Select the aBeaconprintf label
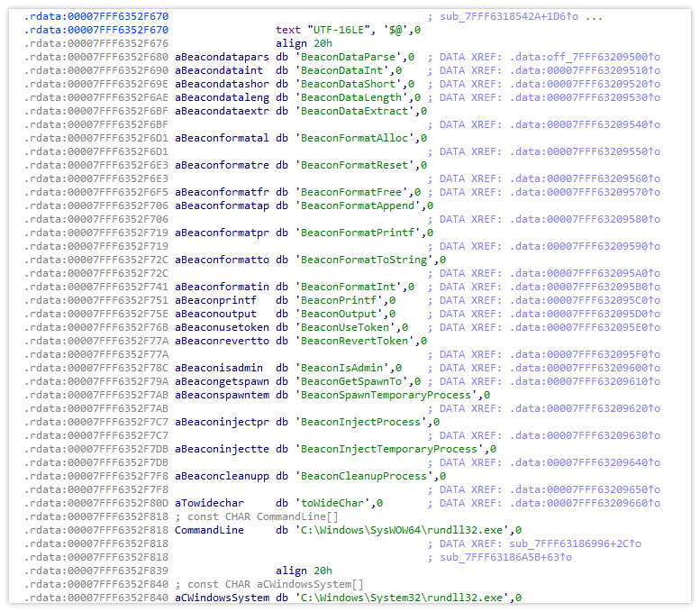This screenshot has width=700, height=612. pos(215,300)
